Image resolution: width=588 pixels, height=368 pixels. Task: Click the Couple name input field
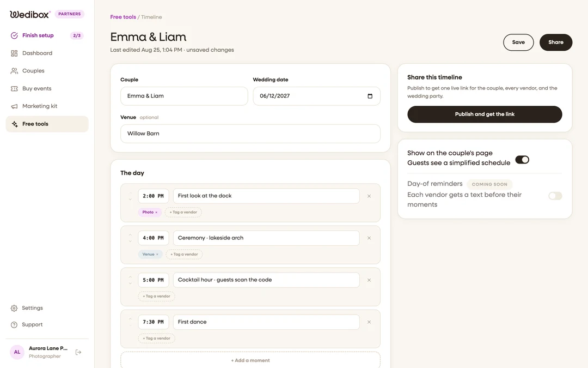[184, 96]
